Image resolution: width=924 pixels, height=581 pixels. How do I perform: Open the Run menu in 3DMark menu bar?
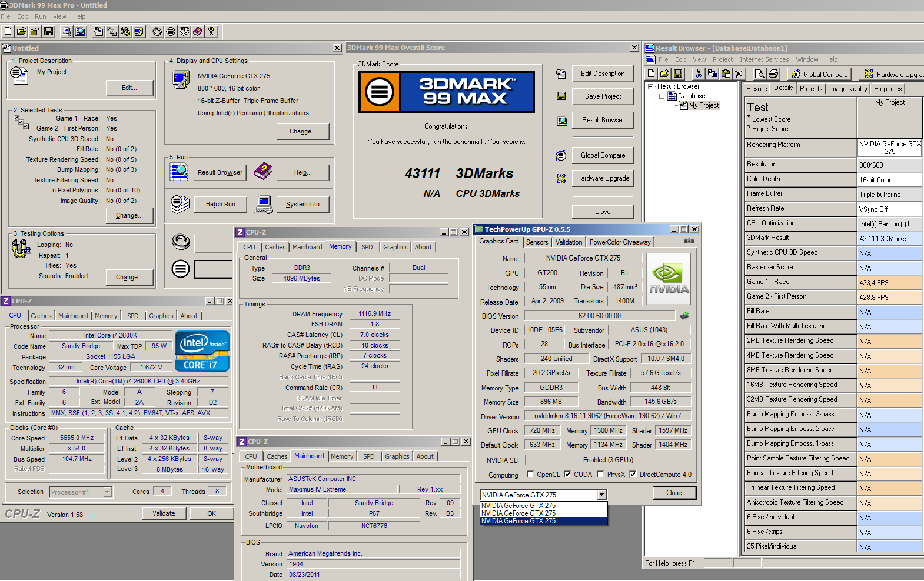coord(40,16)
